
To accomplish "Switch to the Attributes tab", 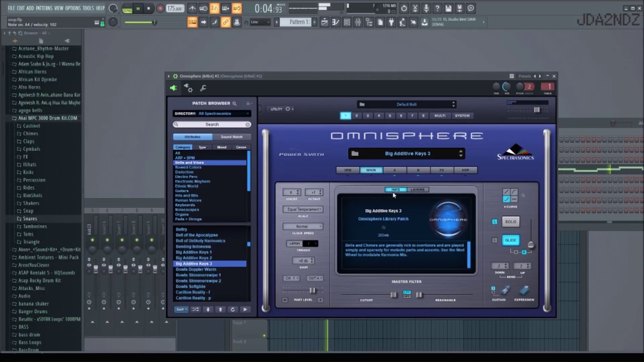I will tap(192, 137).
